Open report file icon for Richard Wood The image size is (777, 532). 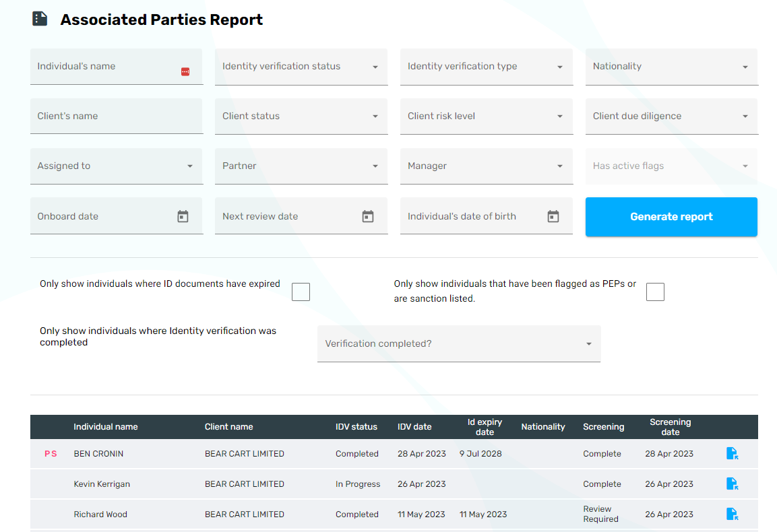tap(732, 514)
